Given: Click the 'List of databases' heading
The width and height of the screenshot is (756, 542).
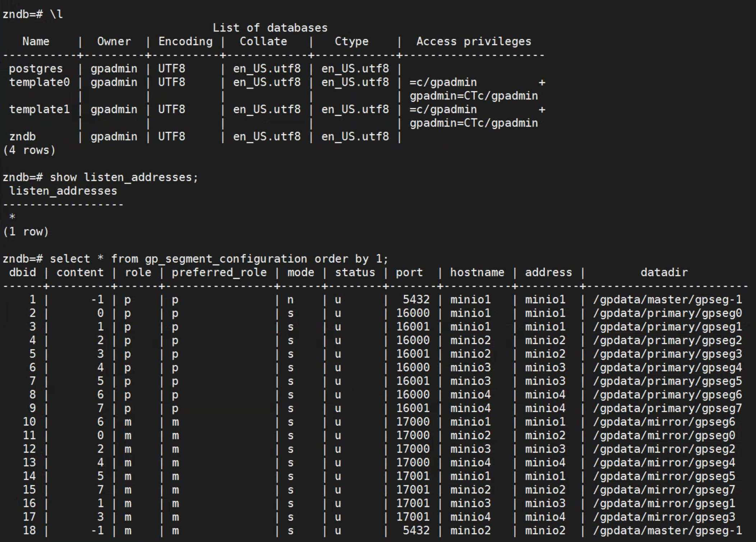Looking at the screenshot, I should pyautogui.click(x=270, y=28).
